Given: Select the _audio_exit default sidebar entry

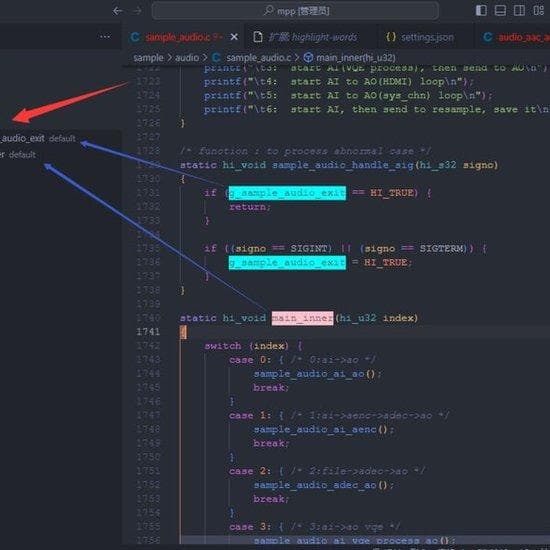Looking at the screenshot, I should tap(38, 139).
